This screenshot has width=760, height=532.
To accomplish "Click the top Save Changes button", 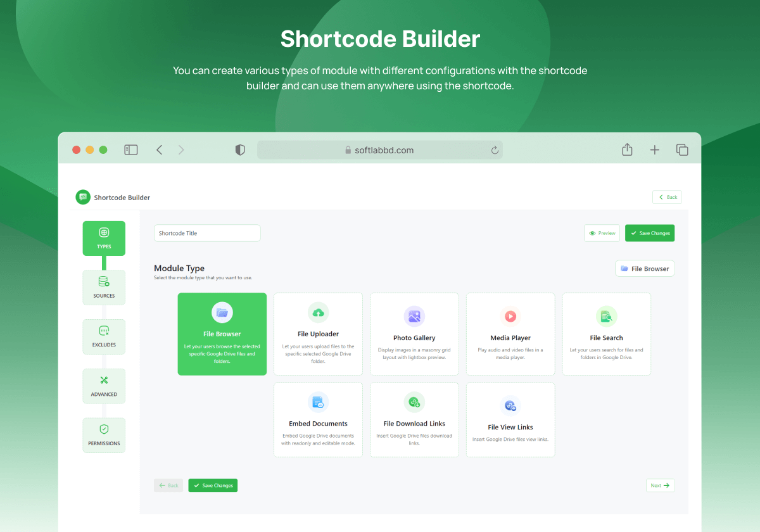I will coord(650,233).
